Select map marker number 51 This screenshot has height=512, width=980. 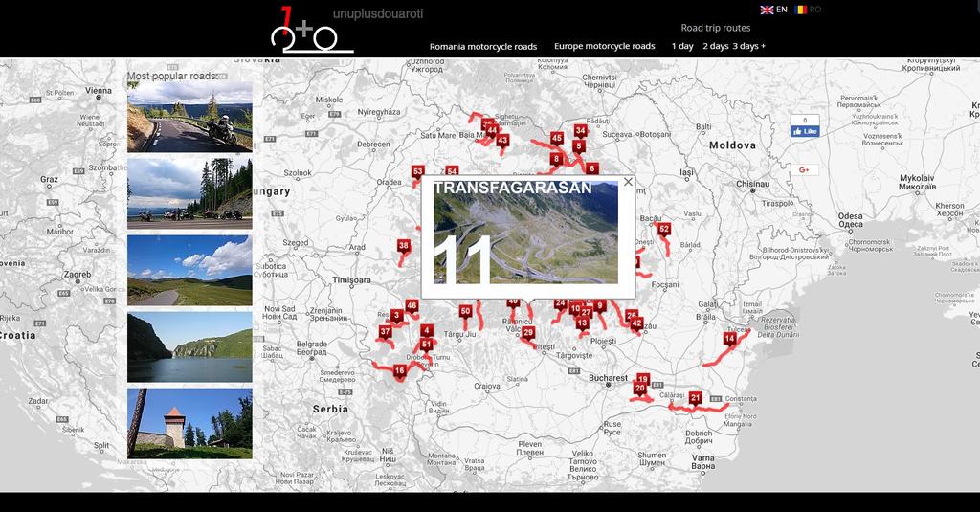coord(426,345)
